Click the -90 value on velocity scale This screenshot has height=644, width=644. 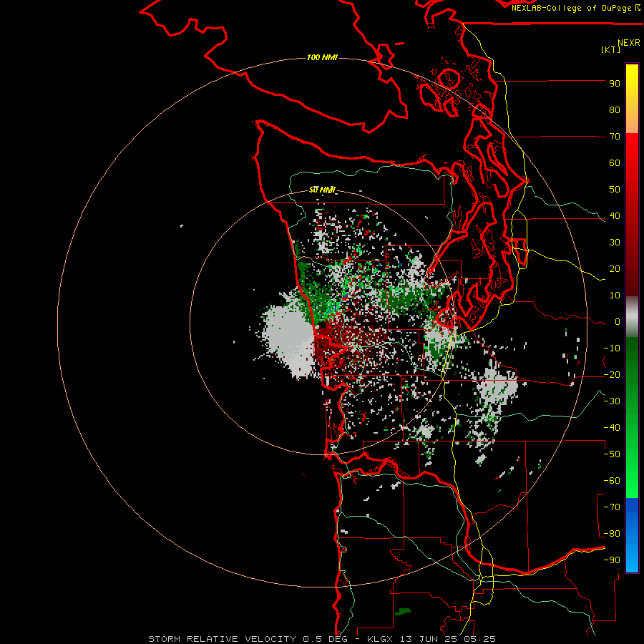point(612,560)
